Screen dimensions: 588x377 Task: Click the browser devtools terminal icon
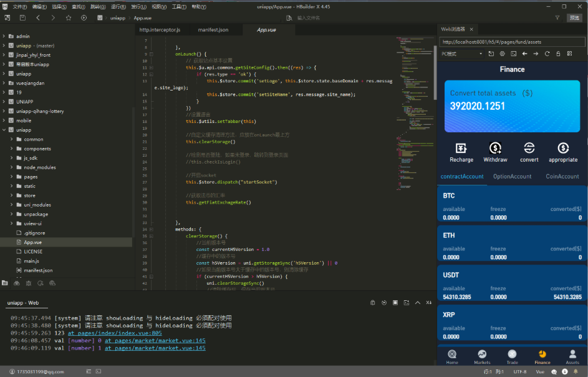click(513, 54)
